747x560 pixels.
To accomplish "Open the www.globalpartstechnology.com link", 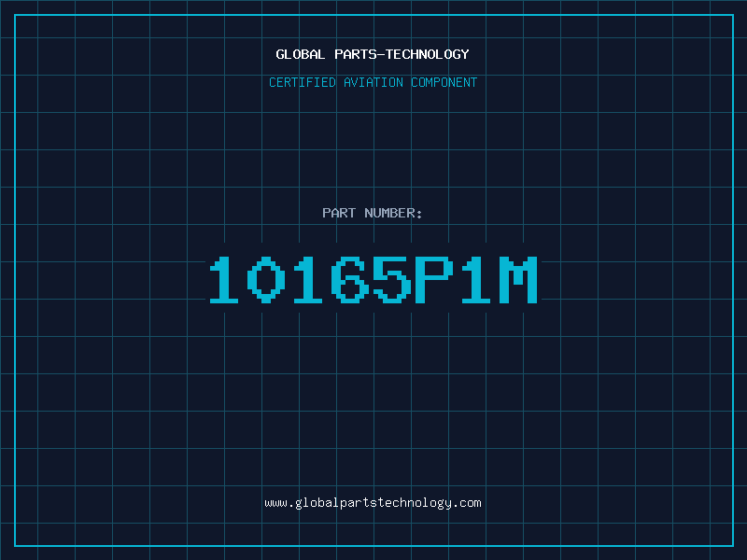I will point(373,503).
